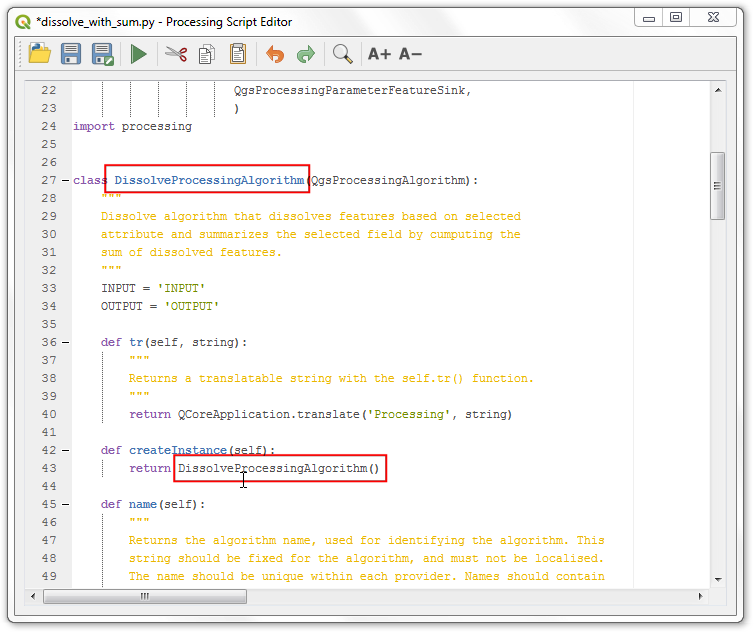This screenshot has width=754, height=632.
Task: Paste from clipboard icon
Action: point(238,54)
